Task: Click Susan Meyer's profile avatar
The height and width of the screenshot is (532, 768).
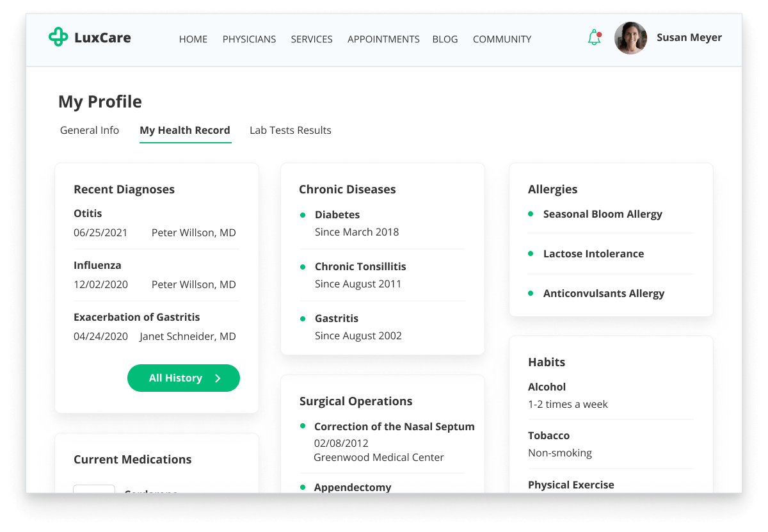Action: pyautogui.click(x=630, y=38)
